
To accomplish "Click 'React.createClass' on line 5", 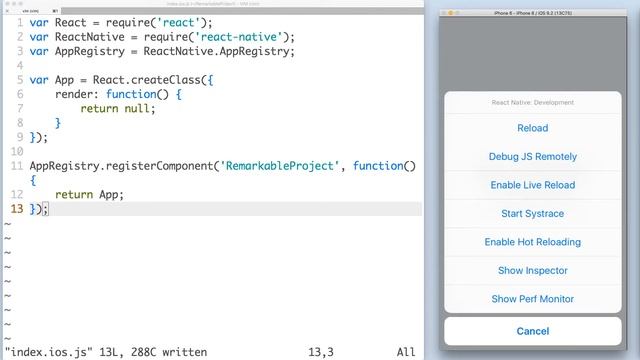I will point(146,80).
